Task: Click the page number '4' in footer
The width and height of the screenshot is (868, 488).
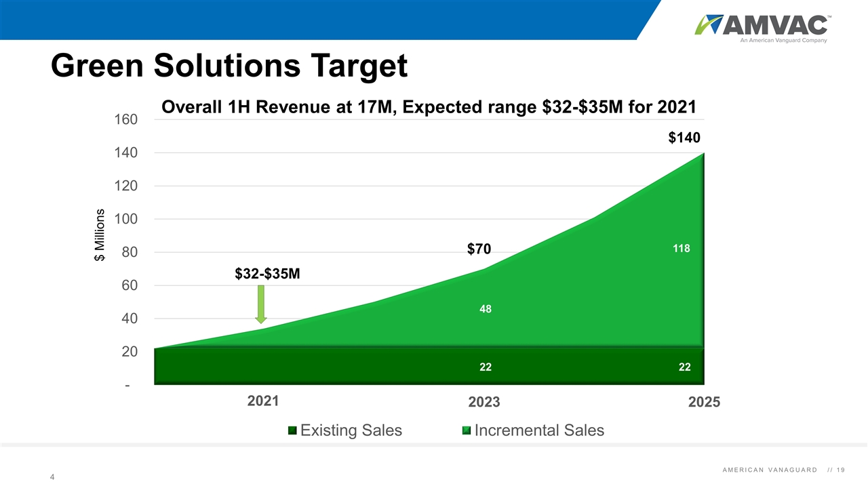Action: coord(52,478)
